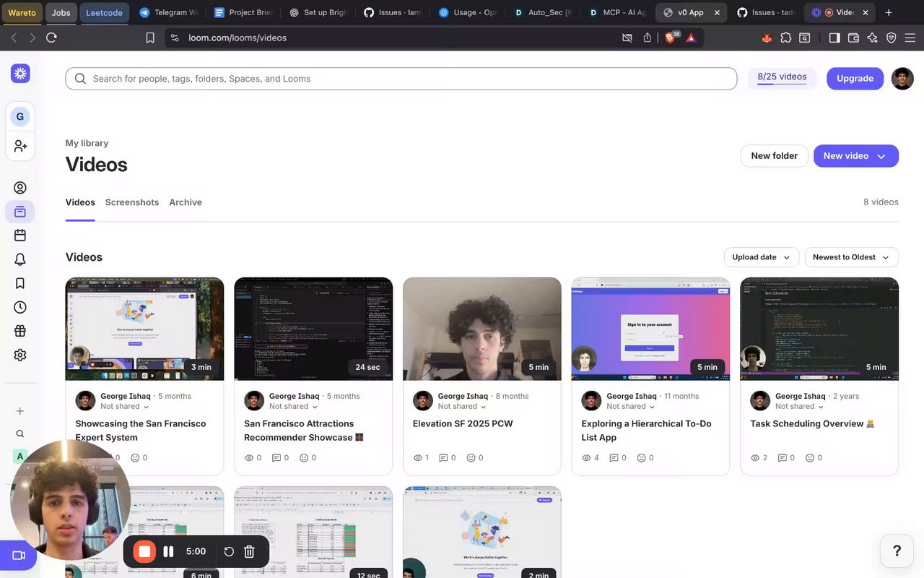
Task: Click the user profile avatar top right
Action: point(902,79)
